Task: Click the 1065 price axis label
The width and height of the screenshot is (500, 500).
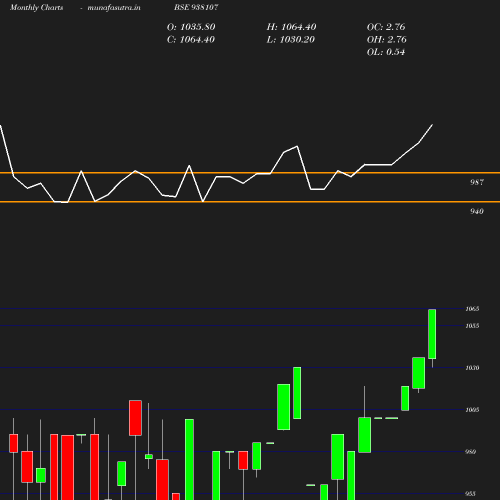Action: point(472,309)
